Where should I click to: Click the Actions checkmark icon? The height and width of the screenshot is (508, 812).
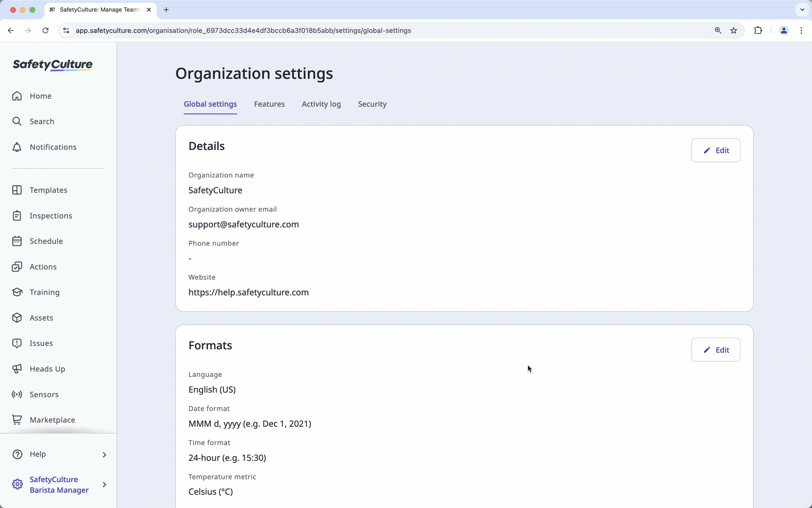tap(17, 267)
